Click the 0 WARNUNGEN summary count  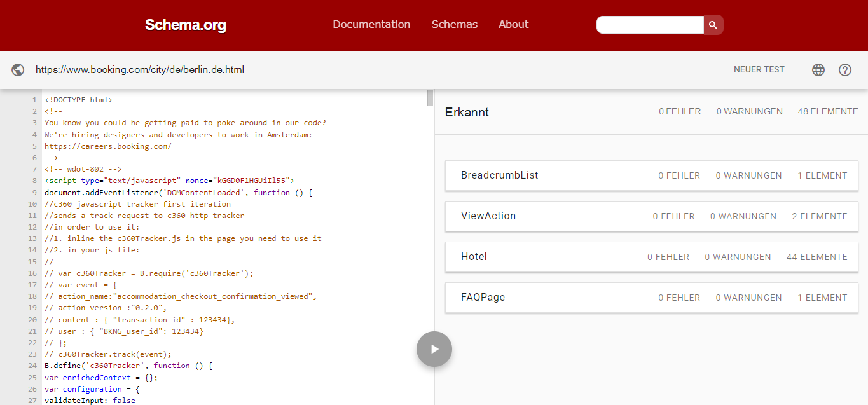750,111
